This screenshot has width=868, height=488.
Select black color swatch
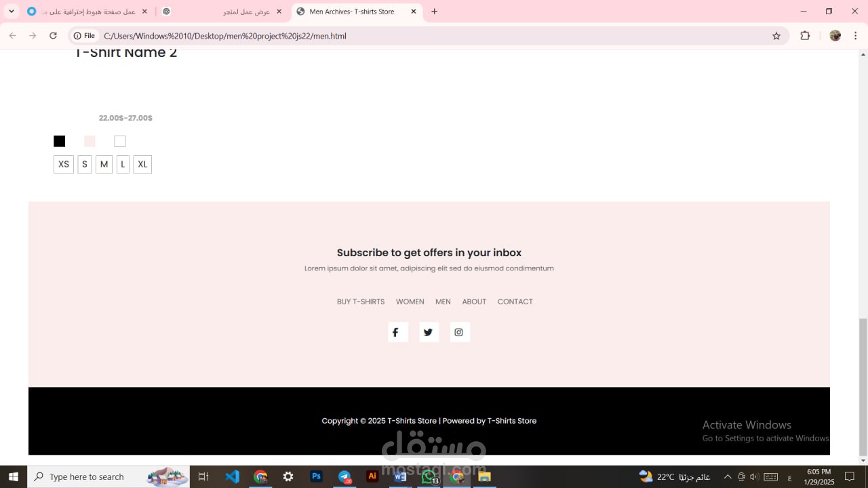click(x=60, y=141)
